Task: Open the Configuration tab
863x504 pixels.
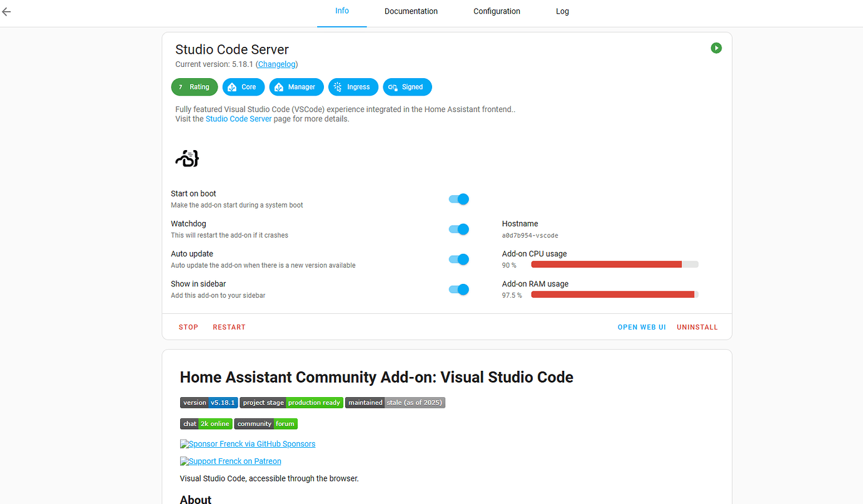Action: tap(497, 11)
